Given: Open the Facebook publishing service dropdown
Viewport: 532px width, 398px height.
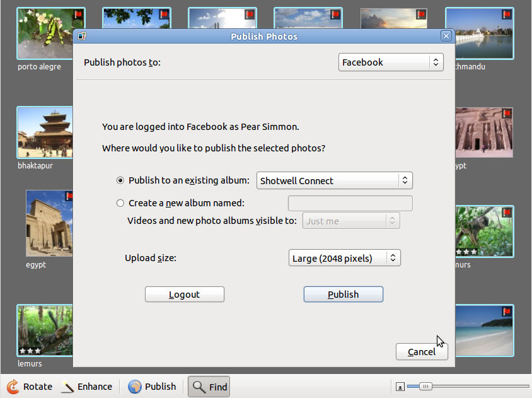Looking at the screenshot, I should (x=391, y=62).
